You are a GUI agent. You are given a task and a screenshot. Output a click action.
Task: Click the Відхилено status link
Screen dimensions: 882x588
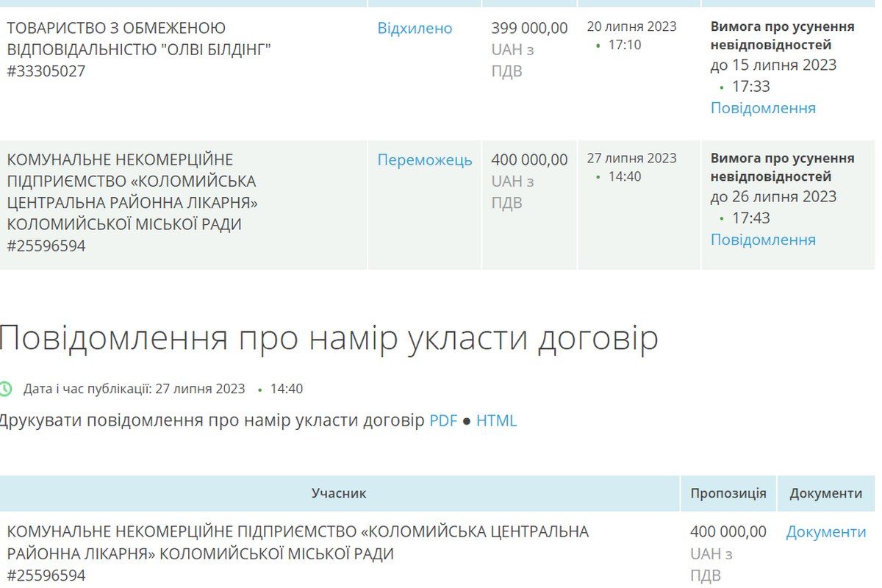tap(415, 28)
